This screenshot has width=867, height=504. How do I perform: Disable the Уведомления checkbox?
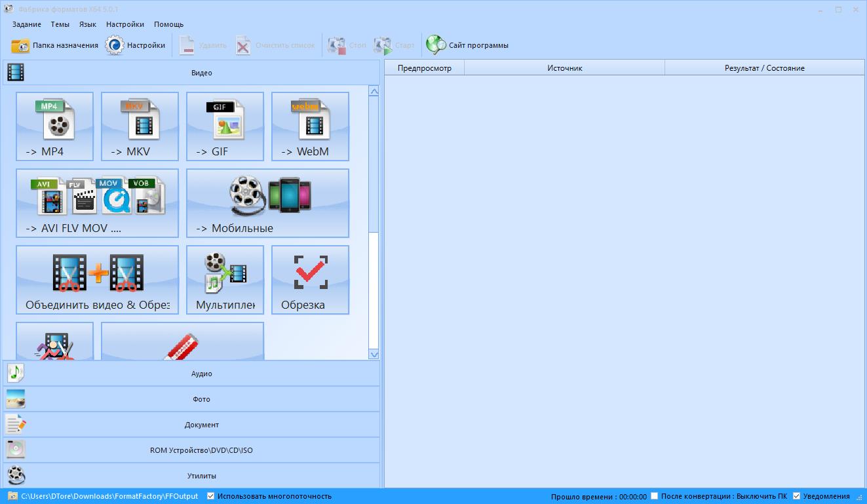point(797,496)
